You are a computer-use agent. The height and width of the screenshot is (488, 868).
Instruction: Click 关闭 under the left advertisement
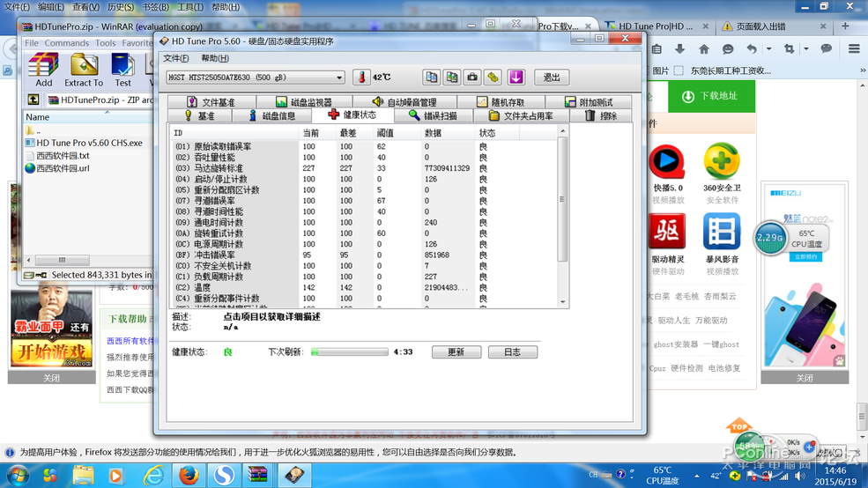tap(51, 378)
